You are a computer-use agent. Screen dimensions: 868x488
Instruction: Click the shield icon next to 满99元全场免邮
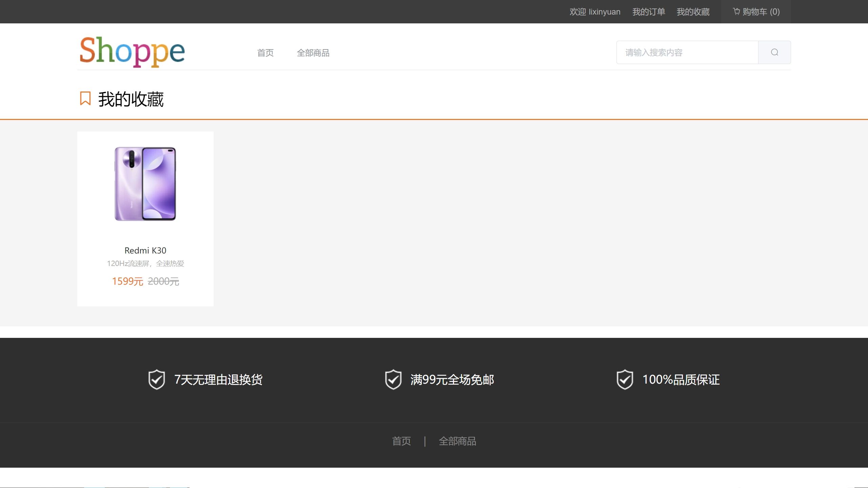393,380
